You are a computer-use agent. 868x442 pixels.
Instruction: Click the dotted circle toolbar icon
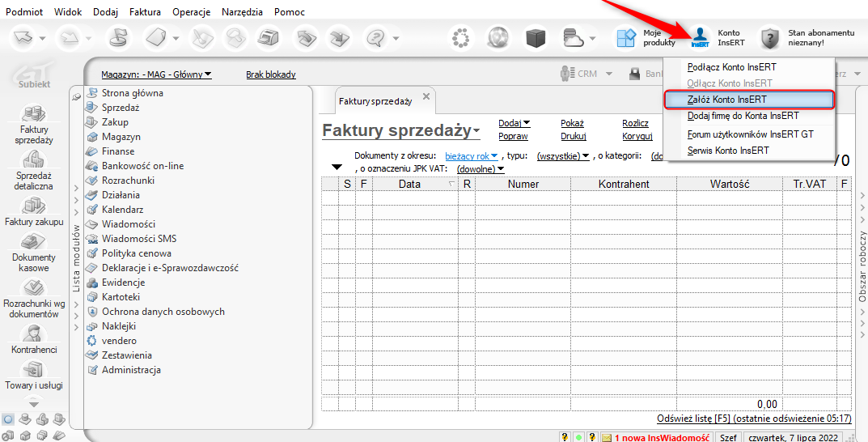point(460,38)
